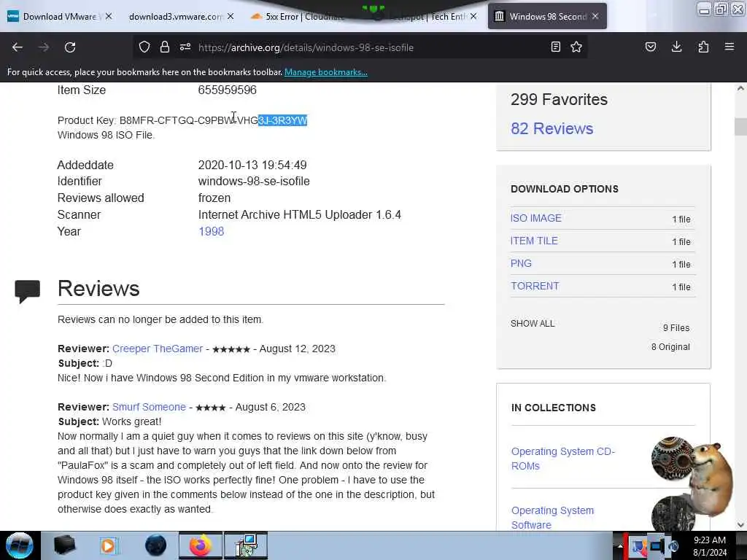
Task: Show site security padlock info
Action: [x=165, y=47]
